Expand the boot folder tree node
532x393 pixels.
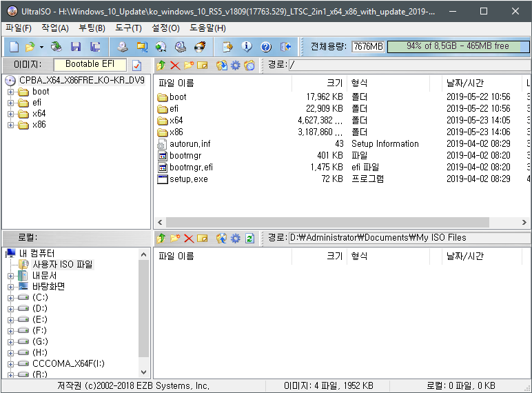(10, 92)
